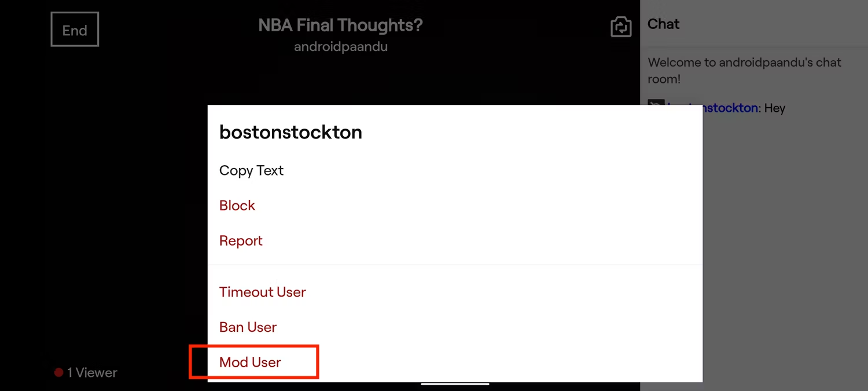The height and width of the screenshot is (391, 868).
Task: Click Mod User to make moderator
Action: [x=250, y=363]
